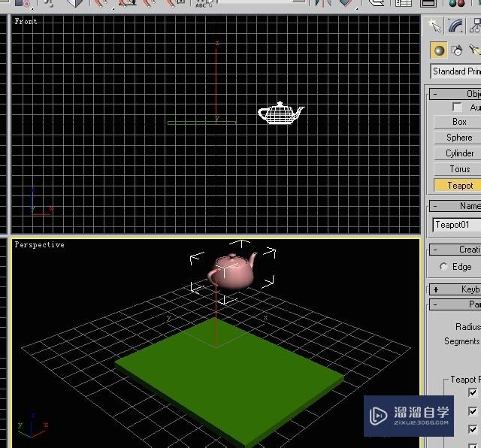The height and width of the screenshot is (448, 481).
Task: Select the wireframe teapot in Front viewport
Action: tap(281, 113)
